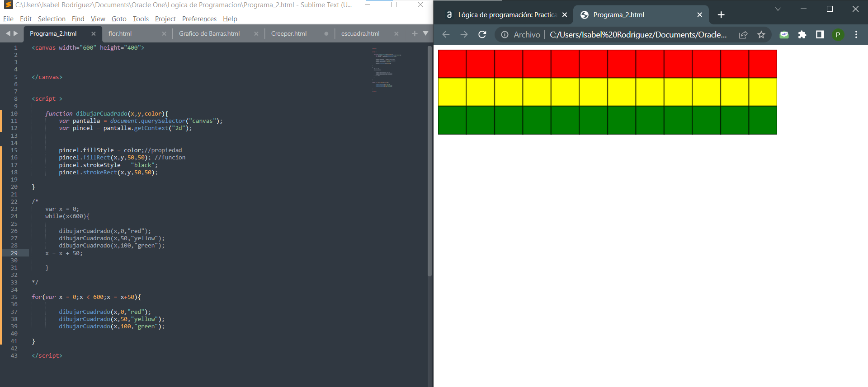
Task: Switch to the escuadra.html tab
Action: 360,34
